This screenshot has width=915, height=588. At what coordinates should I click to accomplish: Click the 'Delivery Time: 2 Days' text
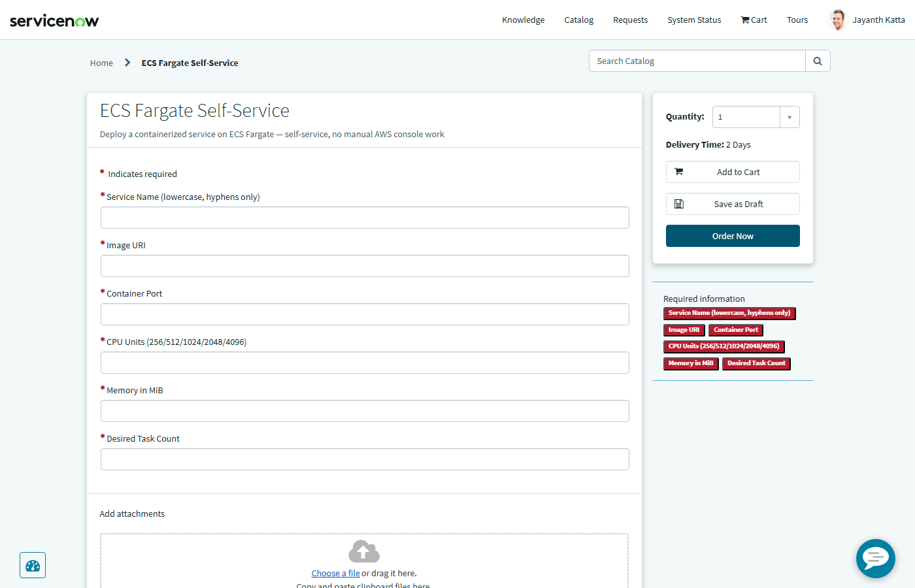(x=708, y=144)
